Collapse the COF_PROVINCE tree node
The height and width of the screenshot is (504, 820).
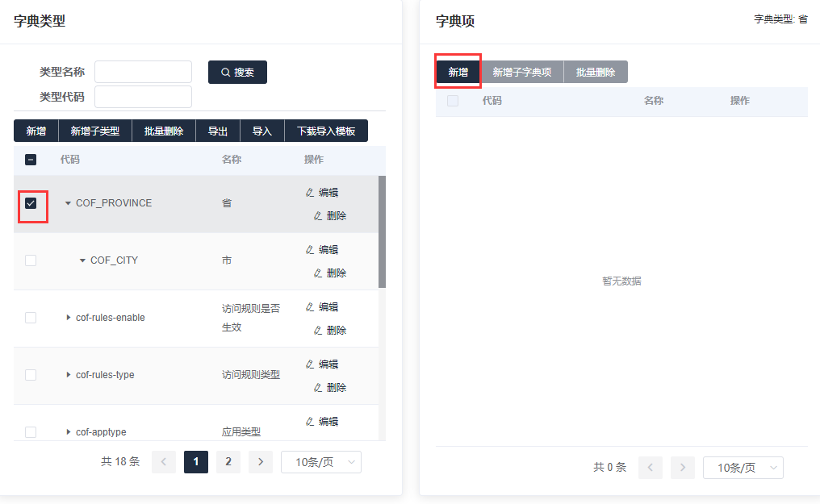68,203
